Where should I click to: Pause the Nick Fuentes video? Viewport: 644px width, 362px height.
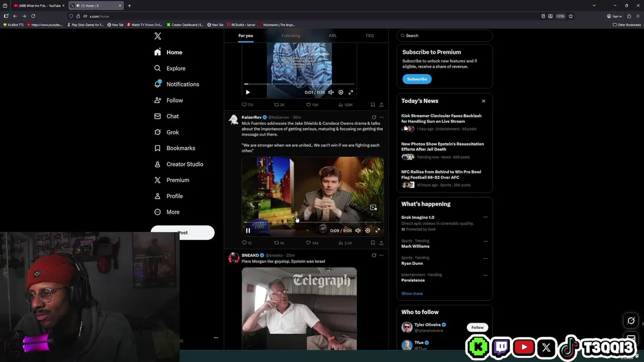[248, 231]
